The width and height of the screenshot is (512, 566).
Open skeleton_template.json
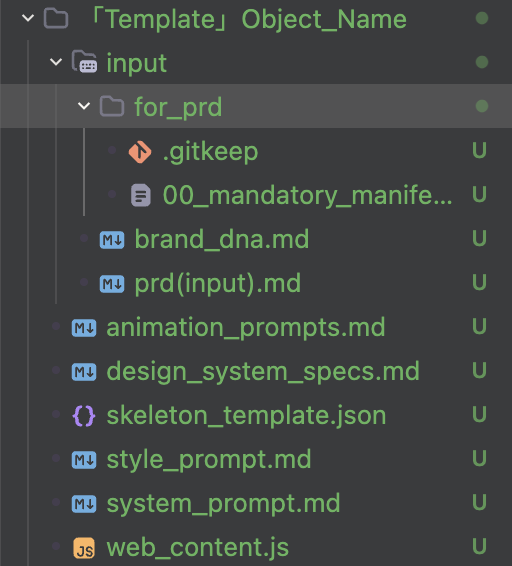(x=246, y=416)
